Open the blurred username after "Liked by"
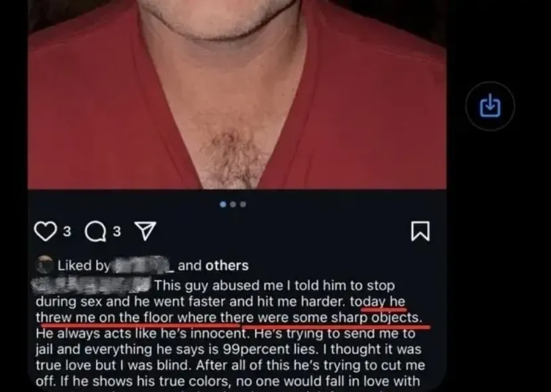Screen dimensions: 551x392 143,265
